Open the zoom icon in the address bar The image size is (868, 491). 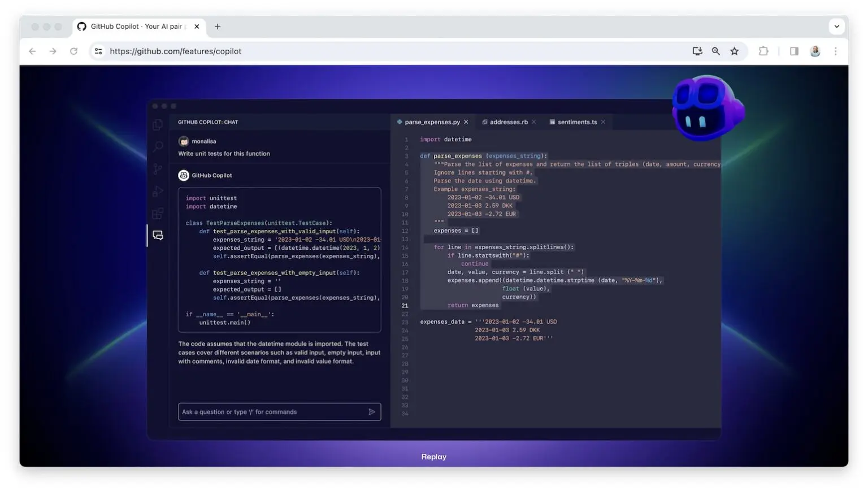716,51
